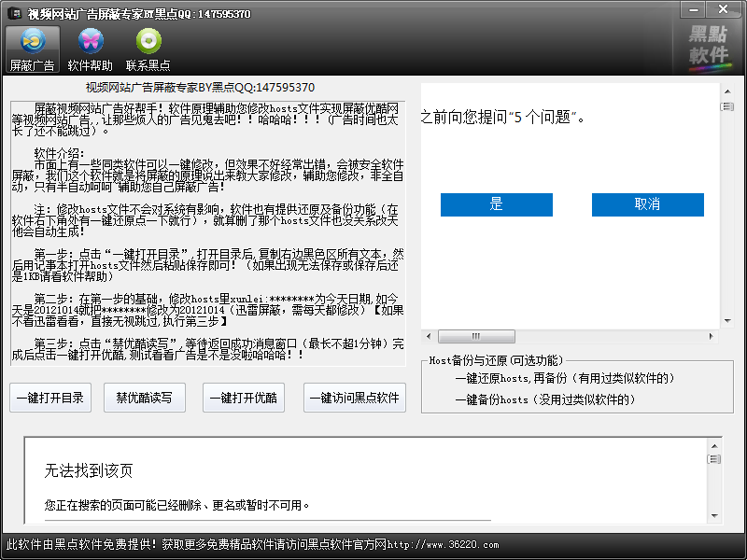
Task: Click the app icon in the title bar
Action: coord(14,13)
